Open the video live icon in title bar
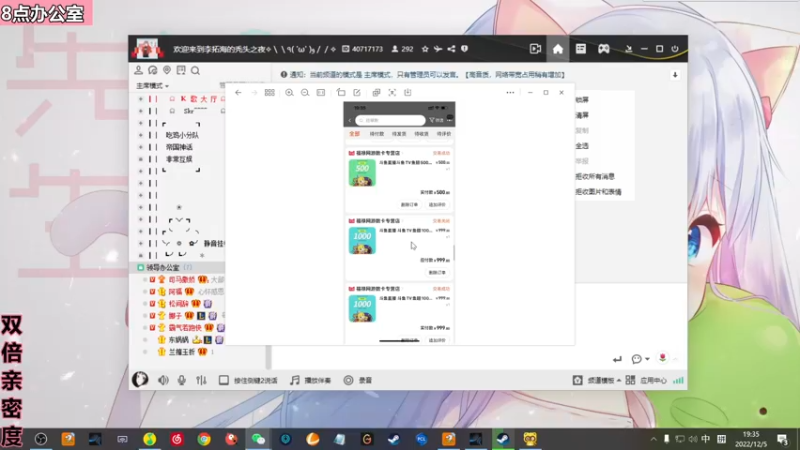 pos(535,49)
